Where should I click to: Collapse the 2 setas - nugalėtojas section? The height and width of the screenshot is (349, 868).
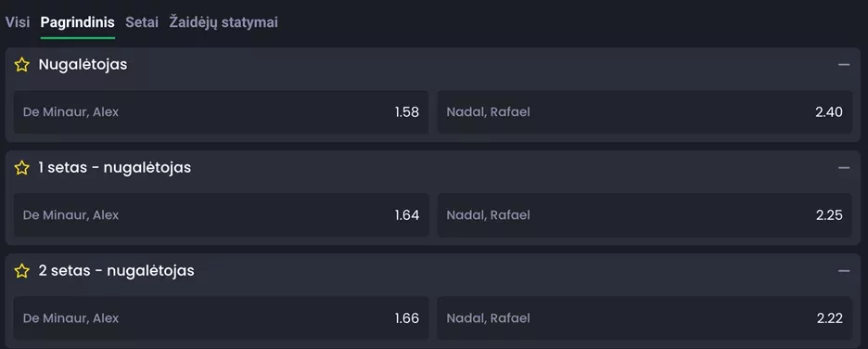point(844,271)
